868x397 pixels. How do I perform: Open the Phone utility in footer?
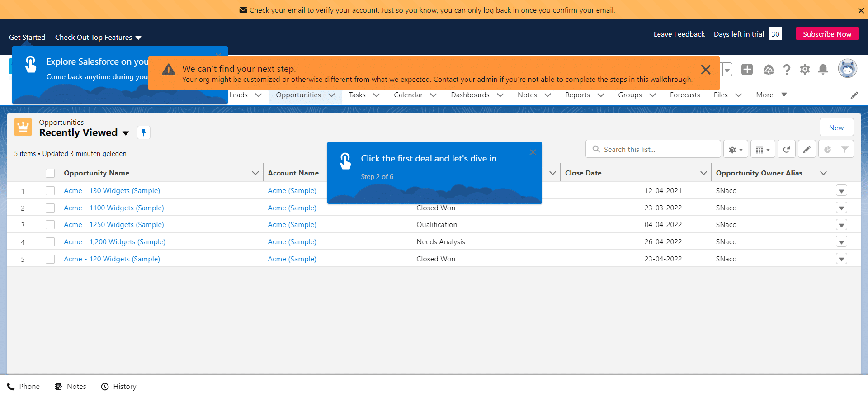coord(24,387)
